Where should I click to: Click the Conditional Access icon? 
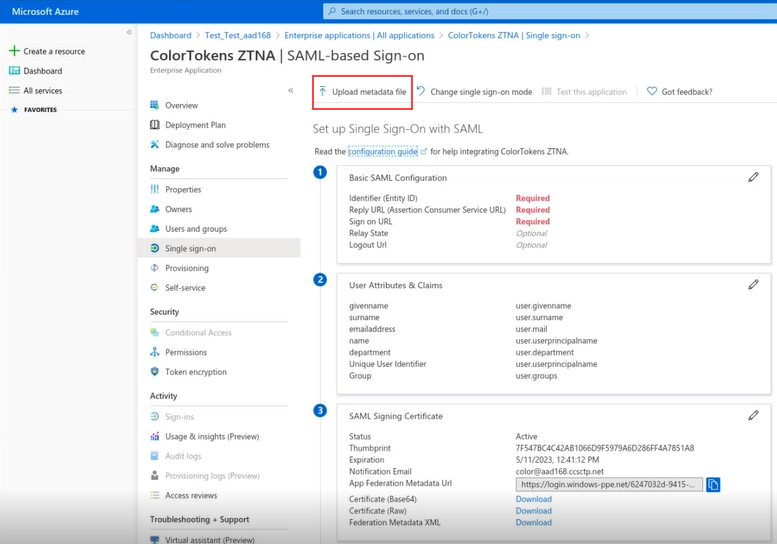[x=155, y=332]
